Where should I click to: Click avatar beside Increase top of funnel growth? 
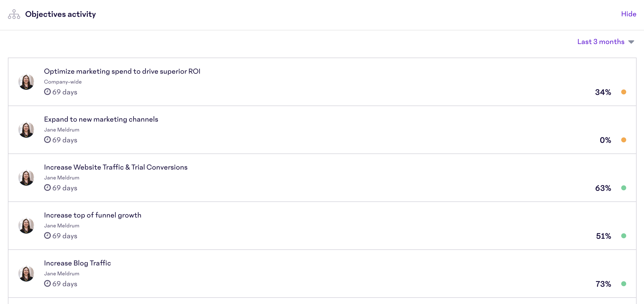tap(26, 225)
